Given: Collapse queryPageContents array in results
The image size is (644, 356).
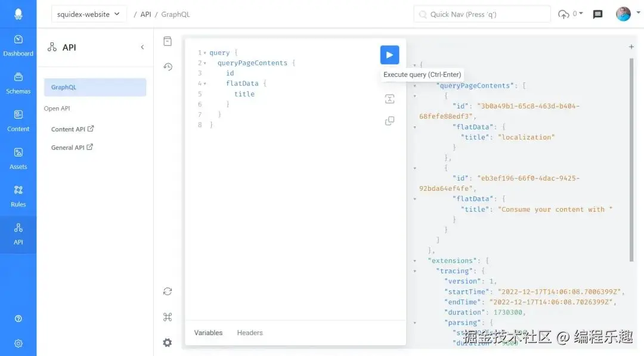Looking at the screenshot, I should (x=415, y=86).
